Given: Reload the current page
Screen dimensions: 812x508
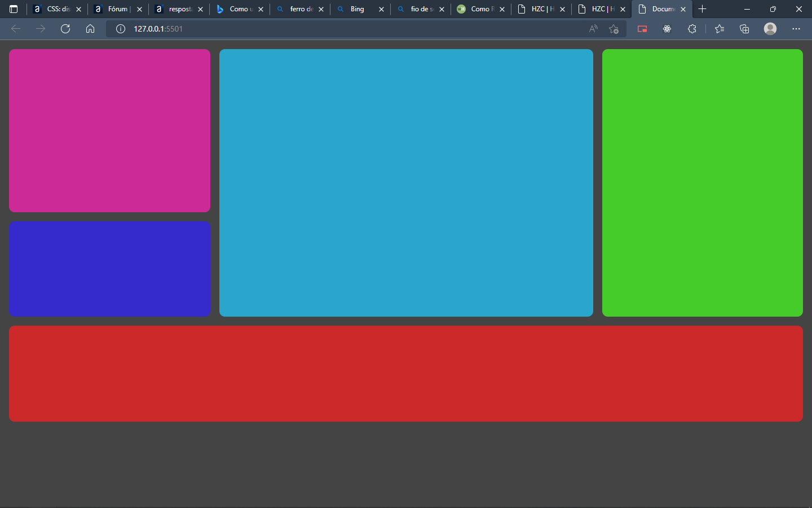Looking at the screenshot, I should click(65, 29).
